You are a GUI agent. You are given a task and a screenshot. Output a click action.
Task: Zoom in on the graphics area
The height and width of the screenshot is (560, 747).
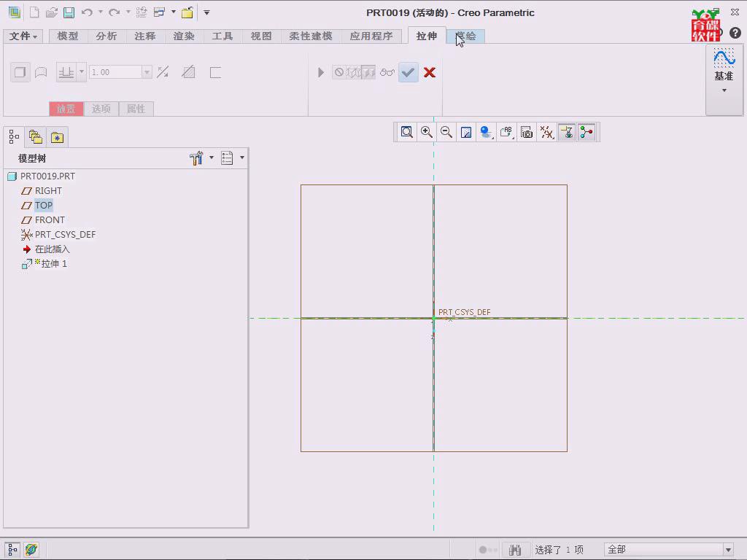(426, 132)
